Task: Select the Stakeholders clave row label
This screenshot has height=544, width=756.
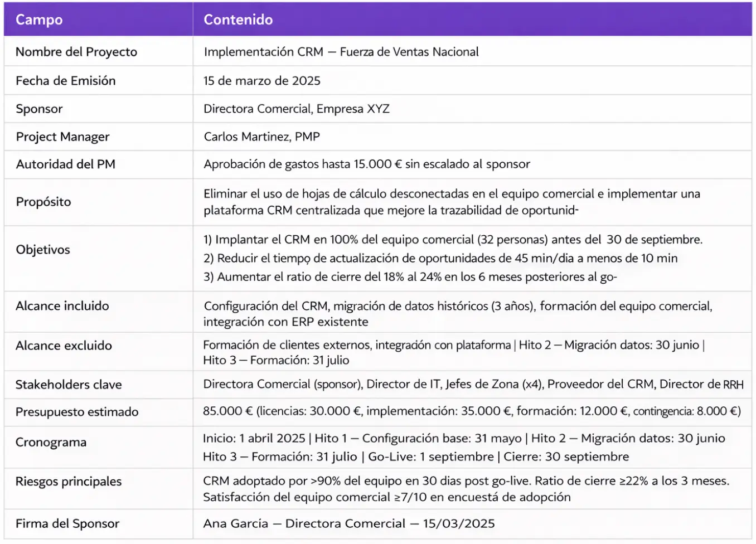Action: 69,384
